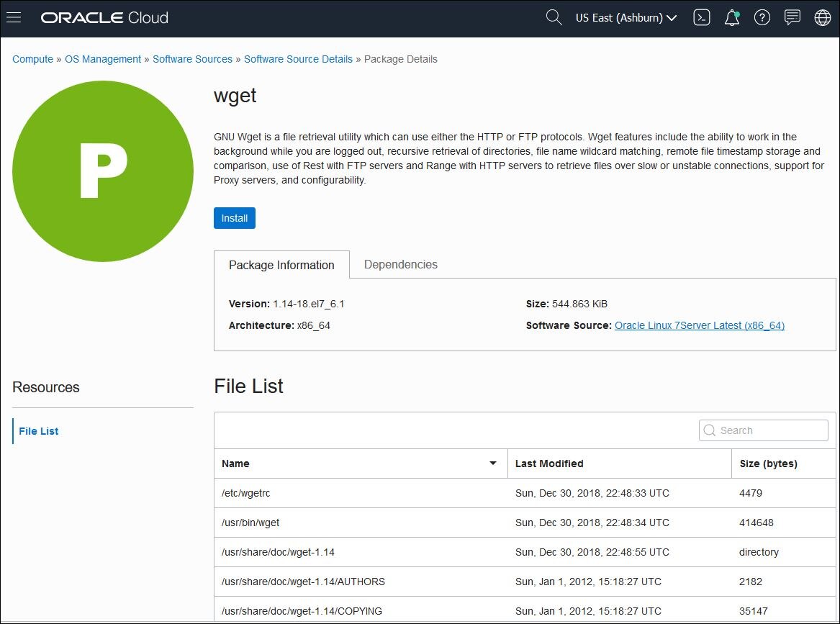Open the notifications bell
The height and width of the screenshot is (624, 840).
coord(732,18)
